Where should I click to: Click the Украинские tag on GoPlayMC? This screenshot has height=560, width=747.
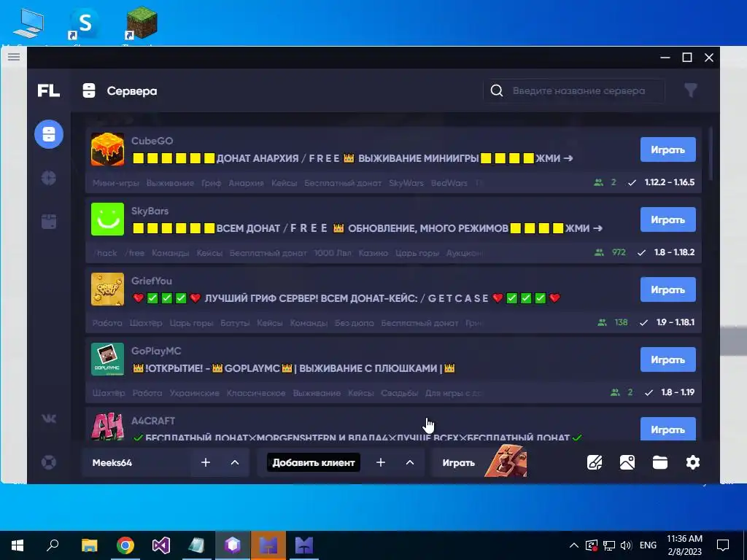click(194, 393)
